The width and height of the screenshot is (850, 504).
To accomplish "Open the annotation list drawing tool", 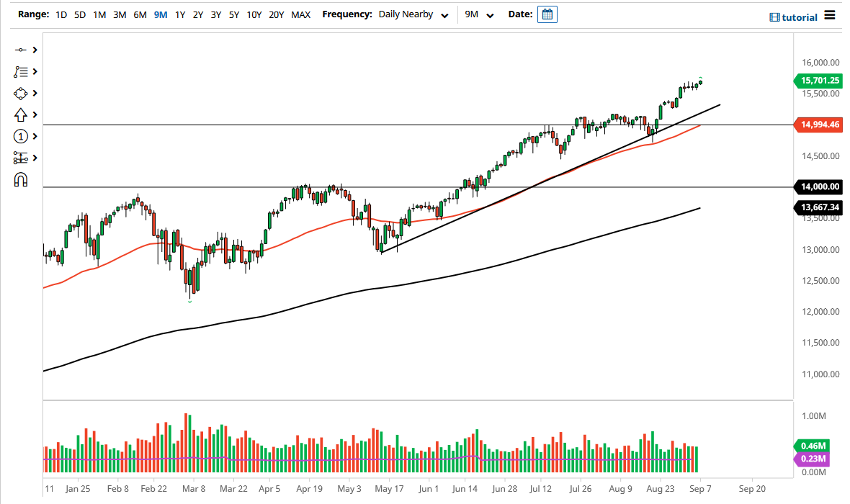I will pos(22,71).
